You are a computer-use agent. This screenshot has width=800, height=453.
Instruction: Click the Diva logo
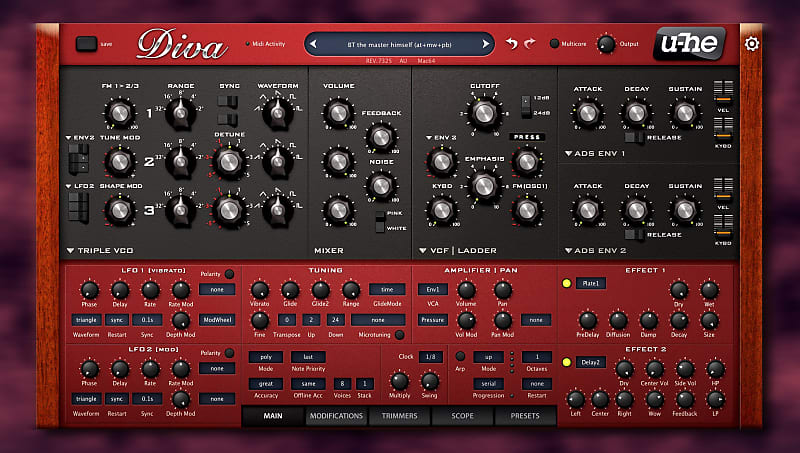181,44
